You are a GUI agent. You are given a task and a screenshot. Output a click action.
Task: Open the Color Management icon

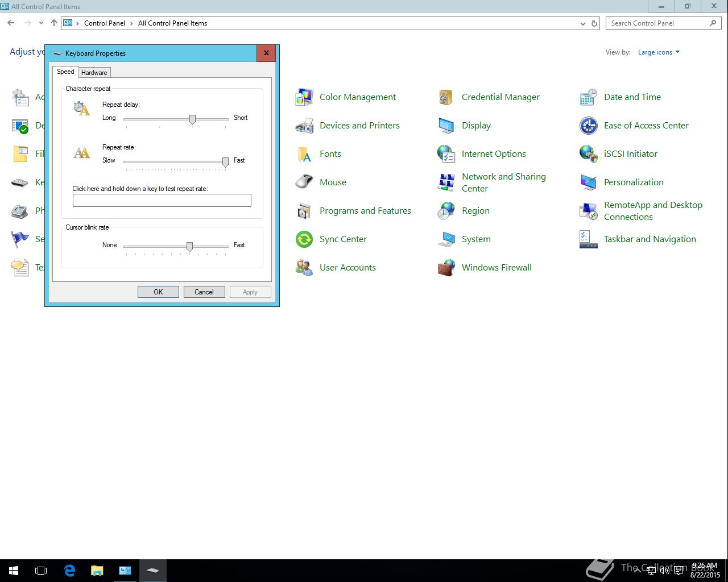[304, 97]
